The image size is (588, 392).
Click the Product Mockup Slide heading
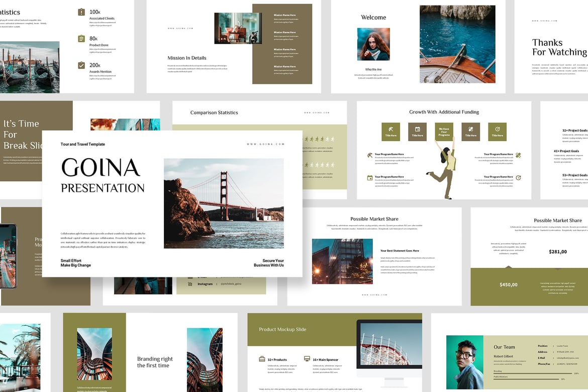[x=282, y=329]
